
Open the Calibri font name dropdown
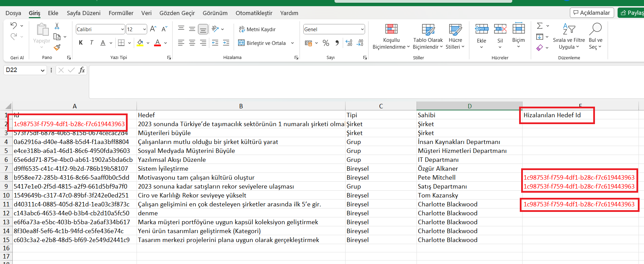122,29
